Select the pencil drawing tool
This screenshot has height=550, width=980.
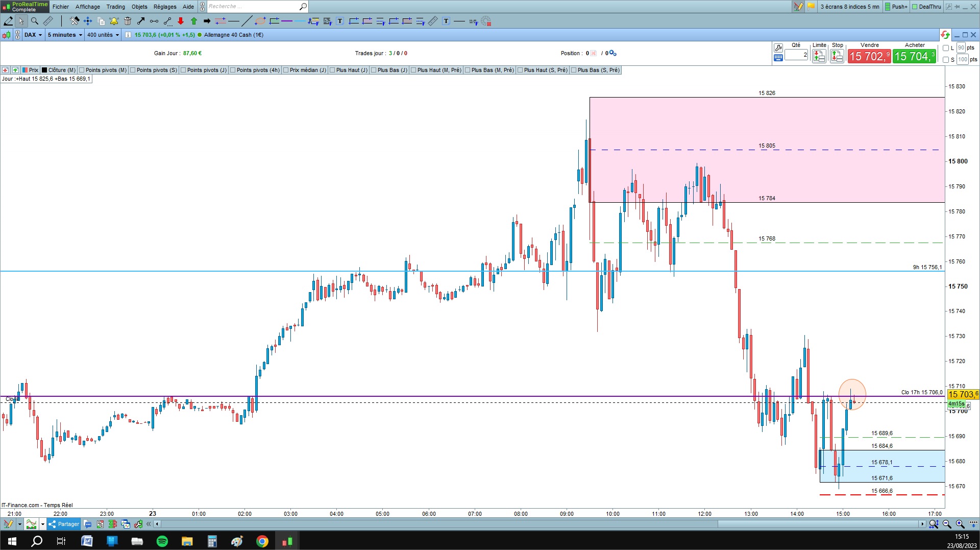point(9,21)
